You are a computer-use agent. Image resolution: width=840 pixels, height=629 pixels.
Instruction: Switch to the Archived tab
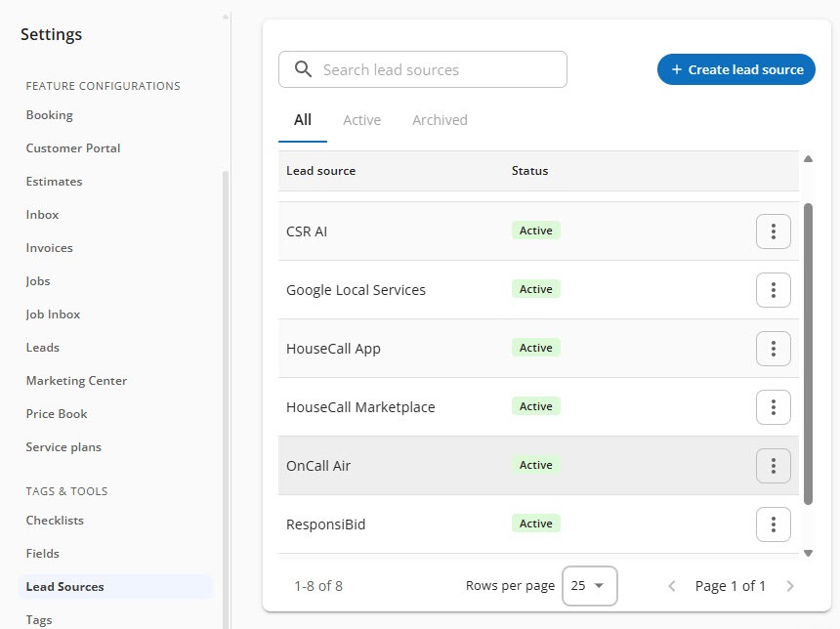point(440,120)
